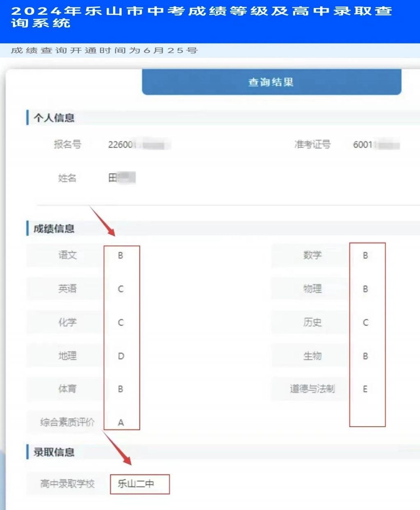Click the 乐山二中 admission school box
Screen dimensions: 420x510
(x=140, y=484)
